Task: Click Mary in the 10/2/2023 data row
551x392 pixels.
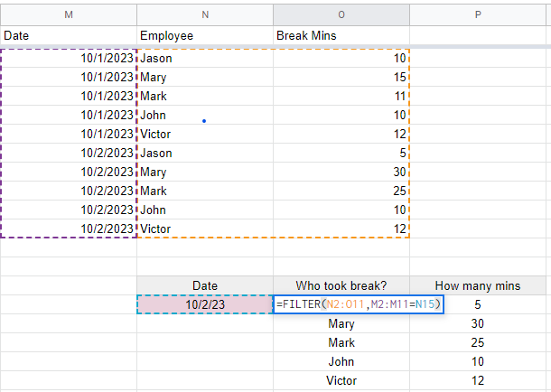Action: click(x=205, y=172)
